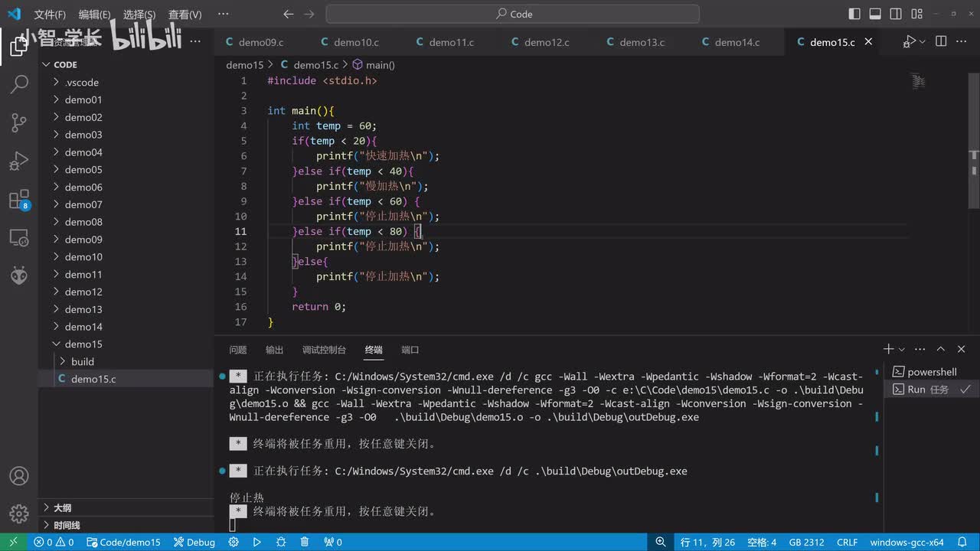Open the run button's dropdown arrow

coord(922,42)
